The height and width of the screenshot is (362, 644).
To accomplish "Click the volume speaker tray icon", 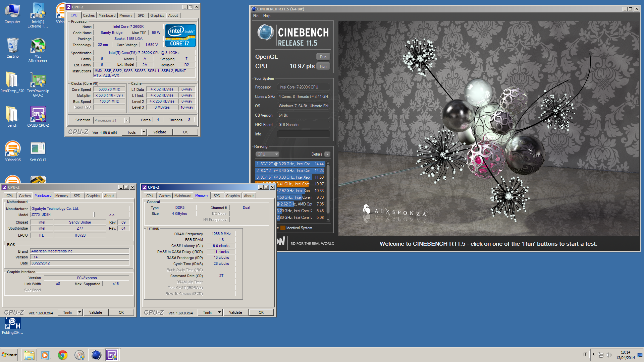I will 609,355.
